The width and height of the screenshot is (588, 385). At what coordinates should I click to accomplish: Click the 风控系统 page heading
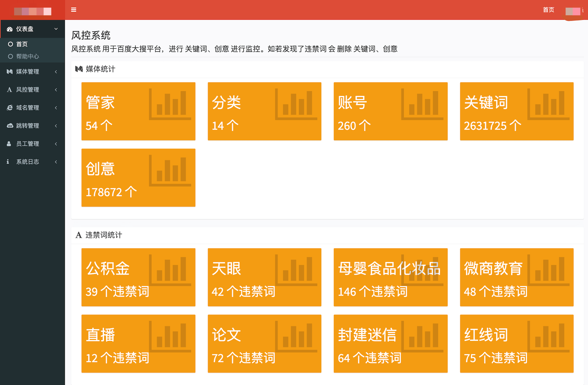[x=91, y=35]
